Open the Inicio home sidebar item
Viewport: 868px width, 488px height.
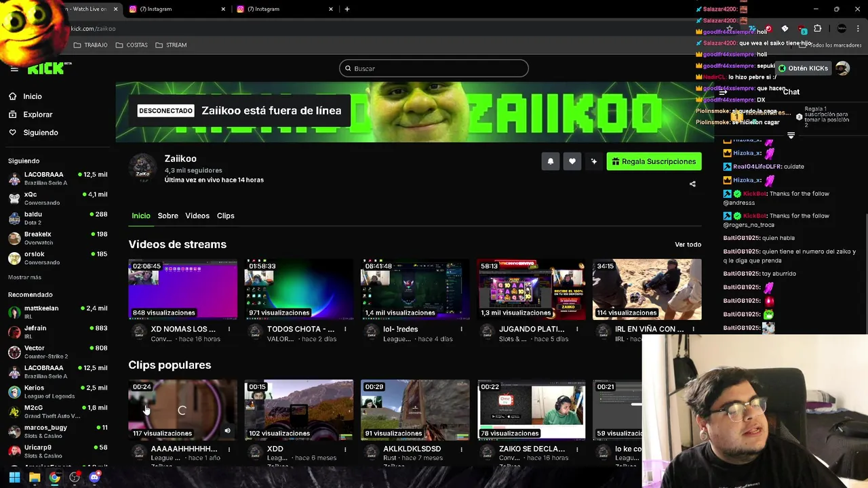click(x=25, y=96)
